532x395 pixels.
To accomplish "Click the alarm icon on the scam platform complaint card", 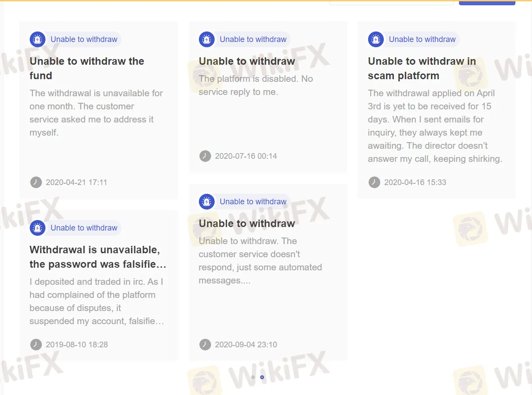I will tap(375, 39).
